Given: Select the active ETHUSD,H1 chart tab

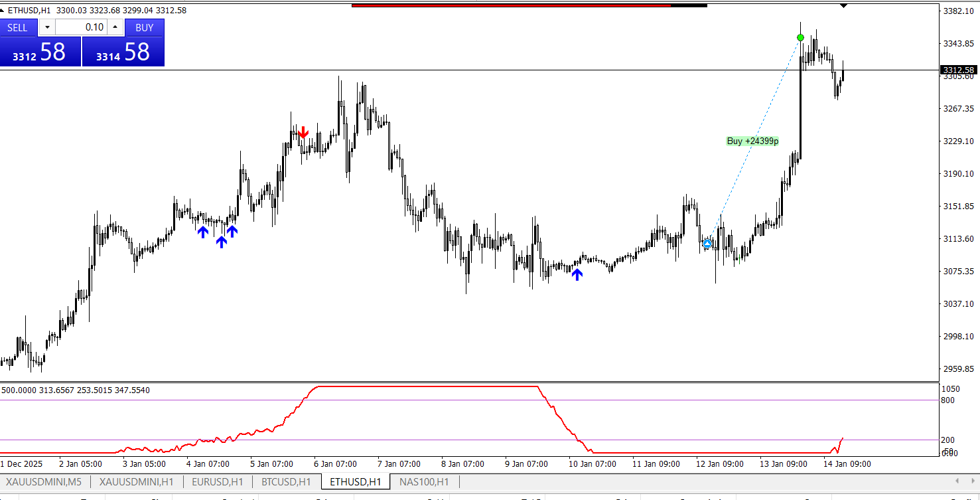Looking at the screenshot, I should coord(356,481).
